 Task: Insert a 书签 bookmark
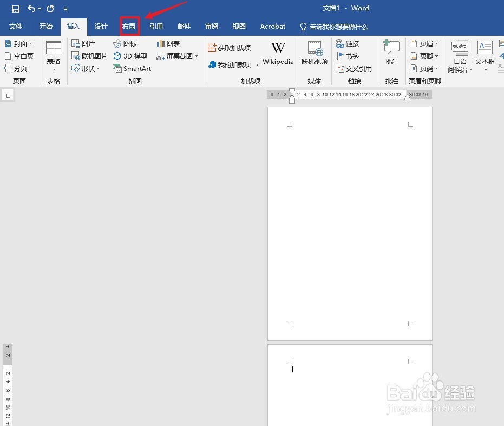[350, 55]
